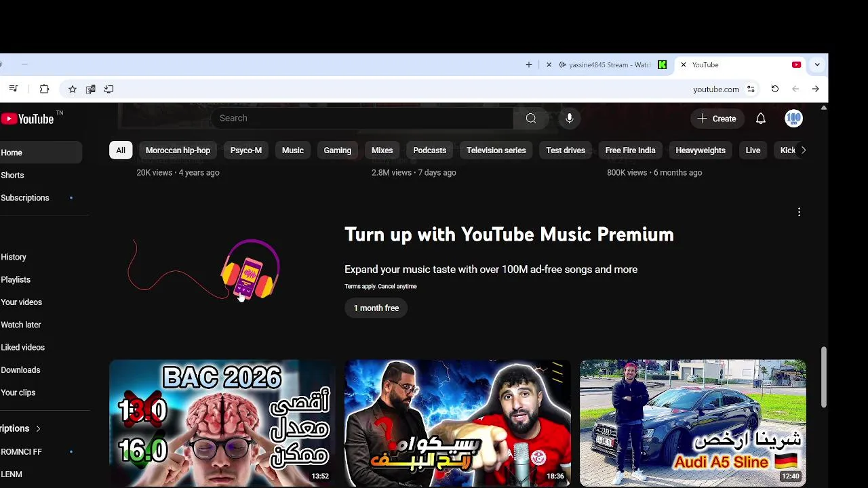This screenshot has width=868, height=488.
Task: Open History in the sidebar
Action: [x=41, y=257]
